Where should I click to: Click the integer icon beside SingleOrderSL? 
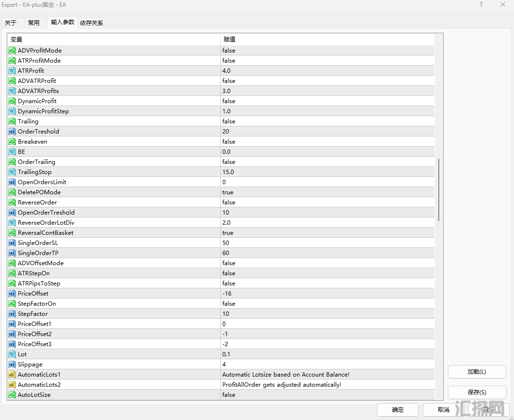[x=12, y=243]
